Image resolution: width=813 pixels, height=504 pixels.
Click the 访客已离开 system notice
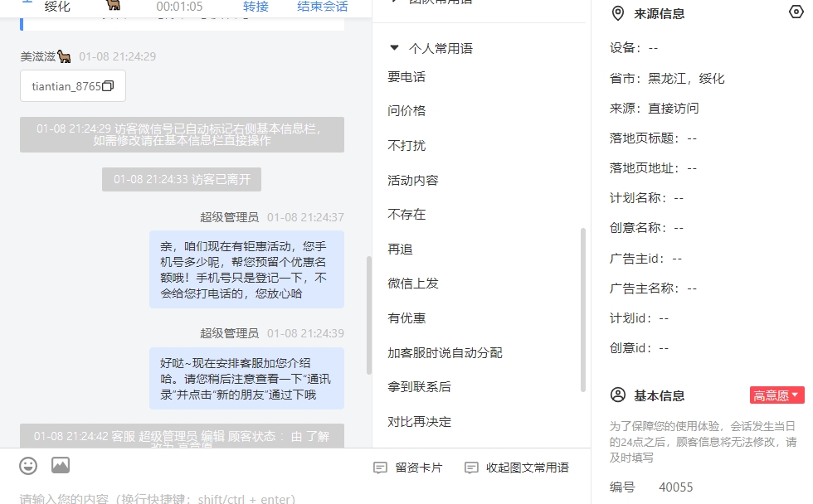182,179
